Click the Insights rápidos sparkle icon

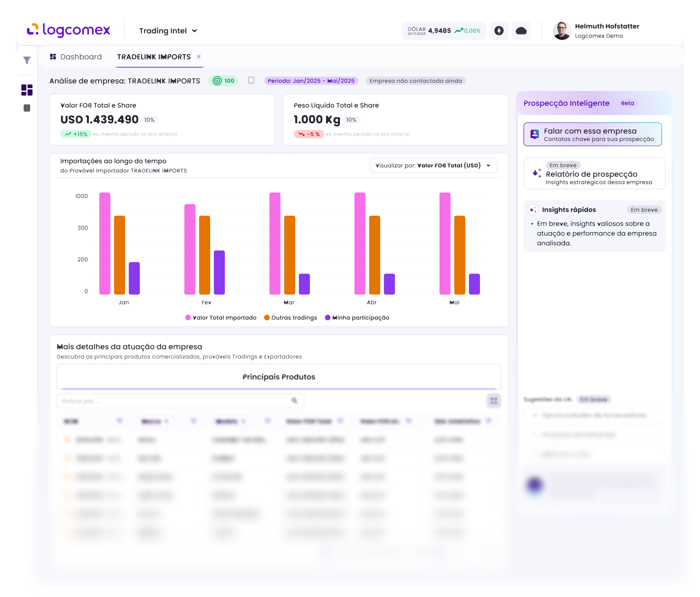(533, 210)
